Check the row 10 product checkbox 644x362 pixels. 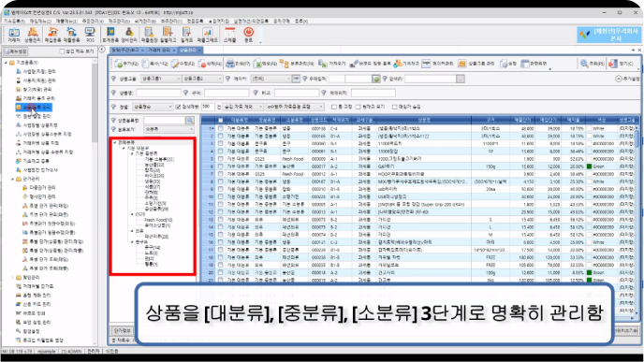pos(220,197)
